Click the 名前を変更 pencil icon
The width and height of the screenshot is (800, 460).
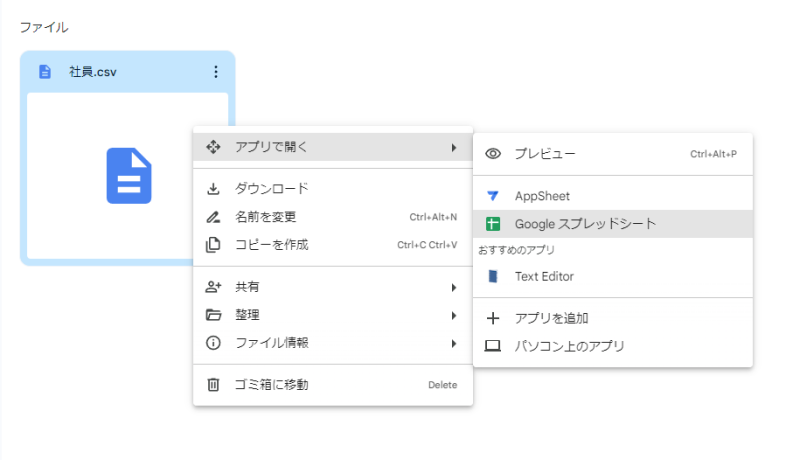coord(213,217)
